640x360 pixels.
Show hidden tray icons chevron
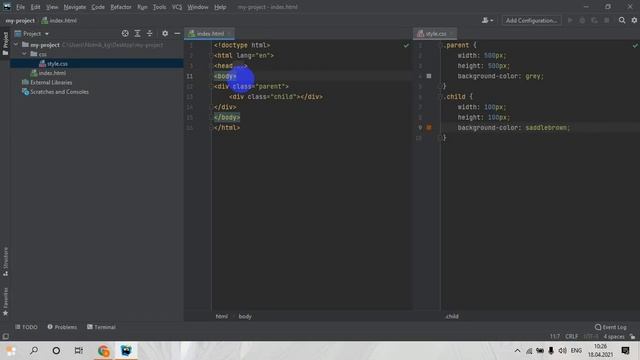517,351
